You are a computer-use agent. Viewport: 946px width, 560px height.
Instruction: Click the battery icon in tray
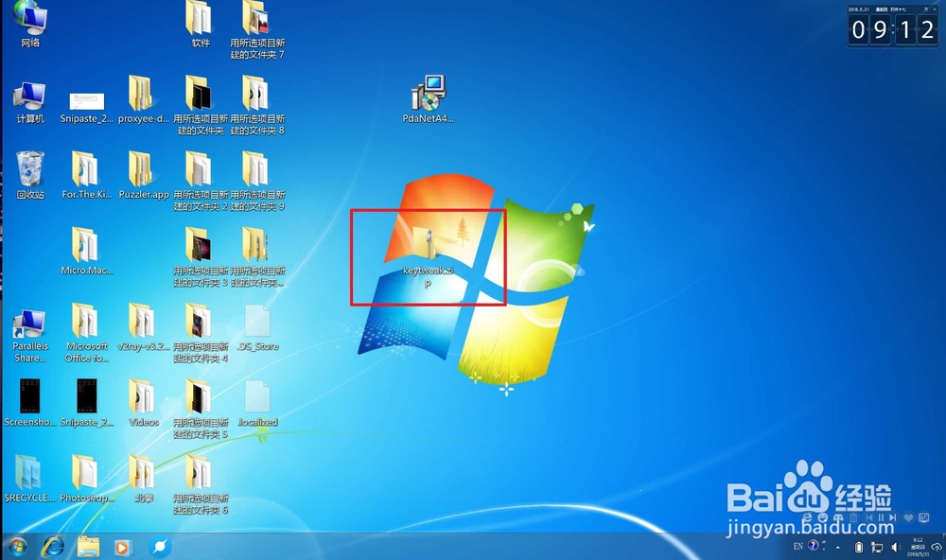tap(859, 548)
